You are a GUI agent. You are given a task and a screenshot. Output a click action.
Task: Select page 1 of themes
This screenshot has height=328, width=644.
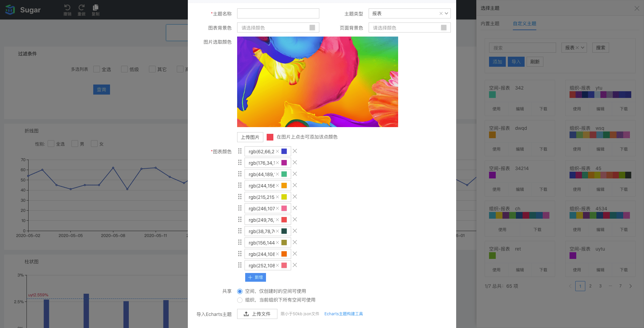coord(580,286)
